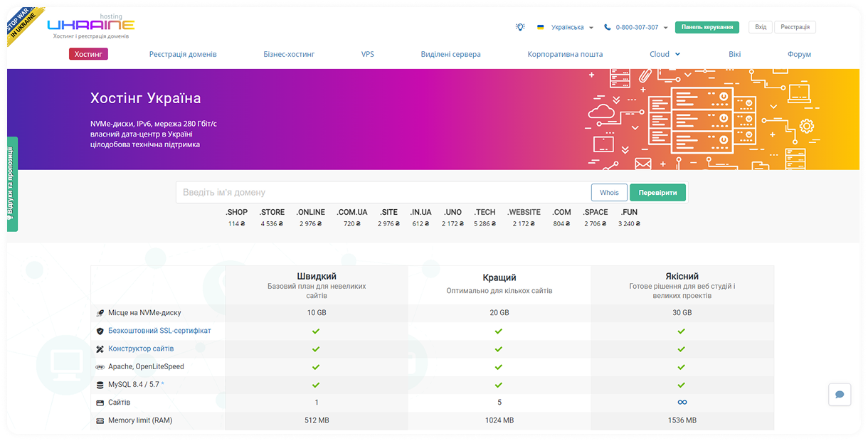Open the live chat bubble icon
868x441 pixels.
click(x=840, y=395)
